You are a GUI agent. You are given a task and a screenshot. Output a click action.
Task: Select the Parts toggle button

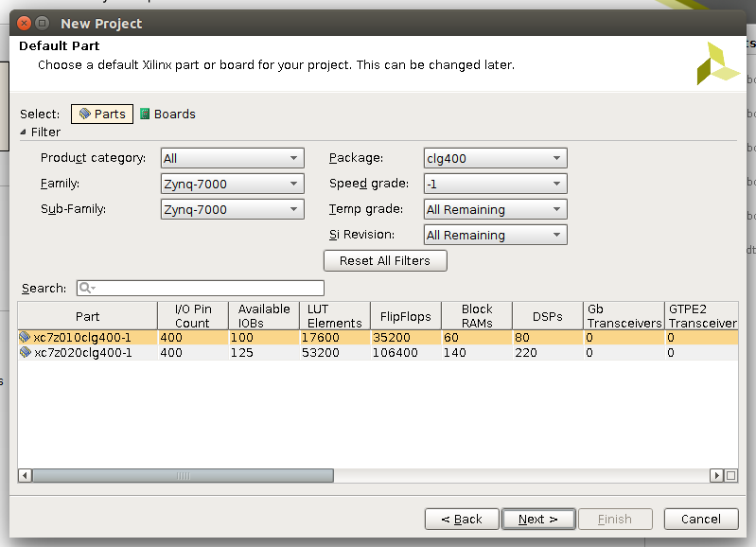pos(102,114)
